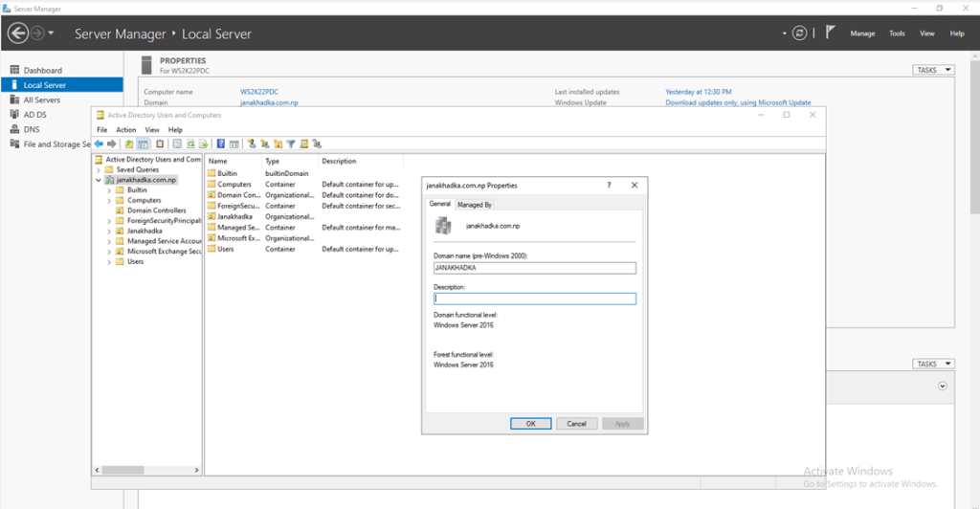Click Yesterday at 12:30 PM updates link
This screenshot has height=509, width=980.
pos(698,92)
